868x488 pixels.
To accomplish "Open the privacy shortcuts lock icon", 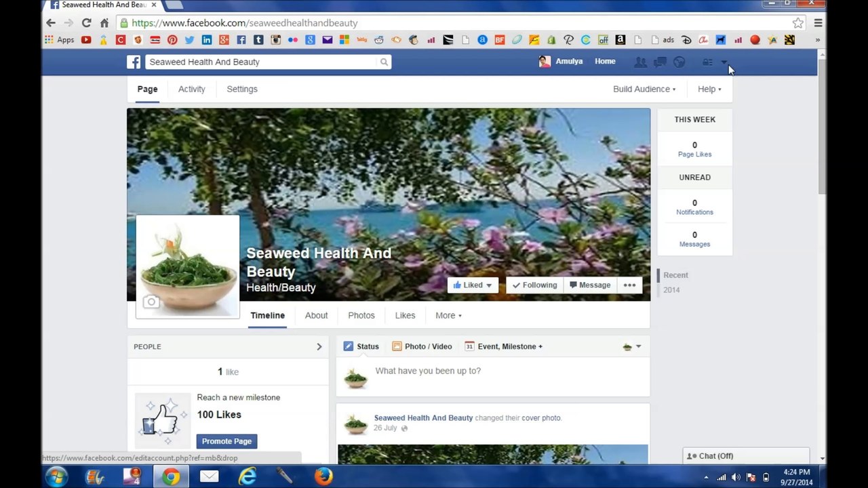I will (707, 62).
